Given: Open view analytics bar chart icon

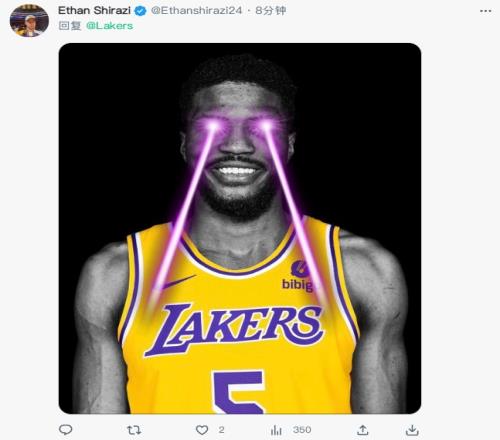Looking at the screenshot, I should tap(276, 430).
